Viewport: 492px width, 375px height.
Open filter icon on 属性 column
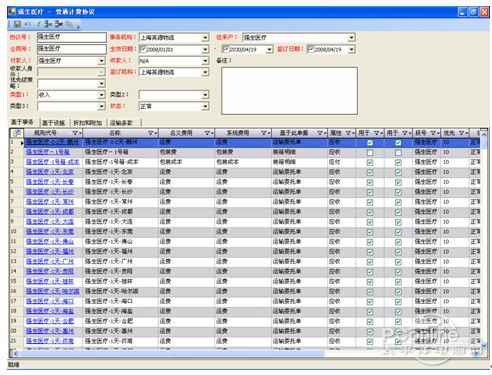[349, 133]
